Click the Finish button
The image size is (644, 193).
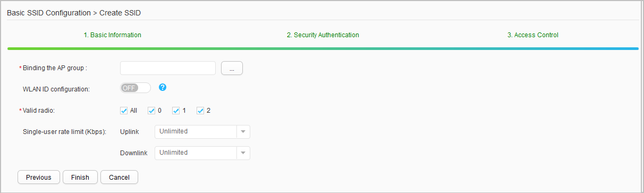[80, 177]
